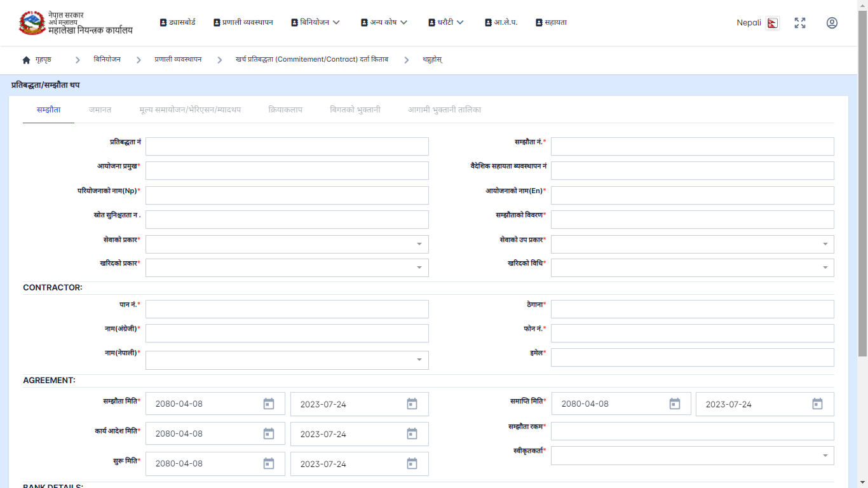Open calendar for सुरू मिति English date
The image size is (868, 488).
click(x=412, y=464)
